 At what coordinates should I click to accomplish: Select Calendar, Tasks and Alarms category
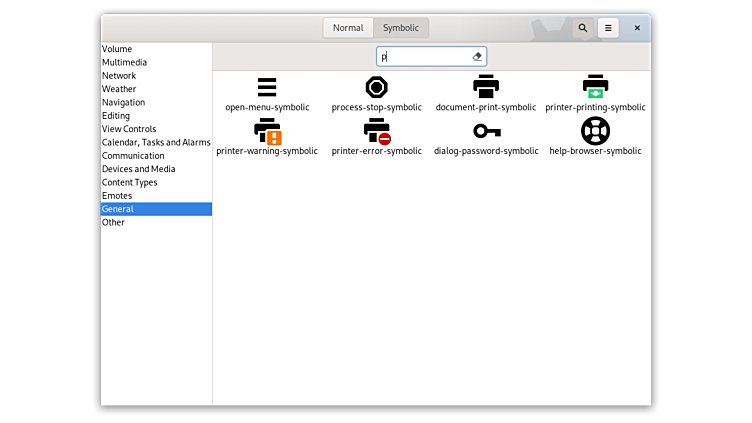[x=156, y=142]
